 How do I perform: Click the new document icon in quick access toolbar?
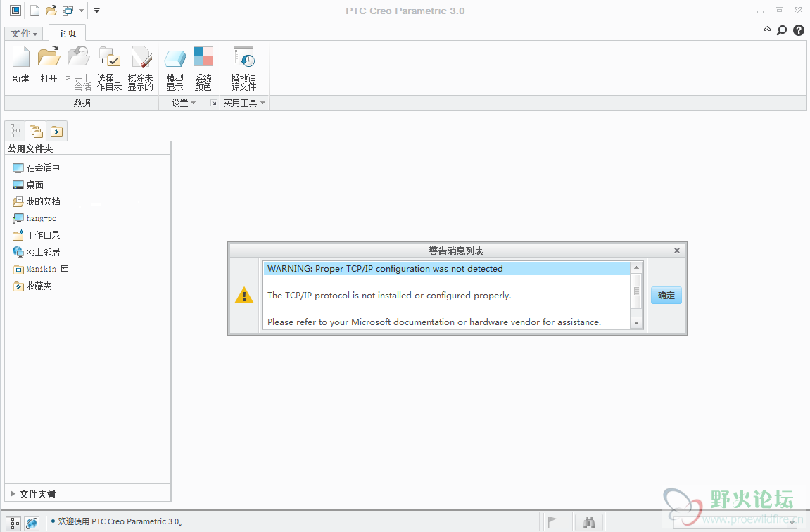point(34,11)
